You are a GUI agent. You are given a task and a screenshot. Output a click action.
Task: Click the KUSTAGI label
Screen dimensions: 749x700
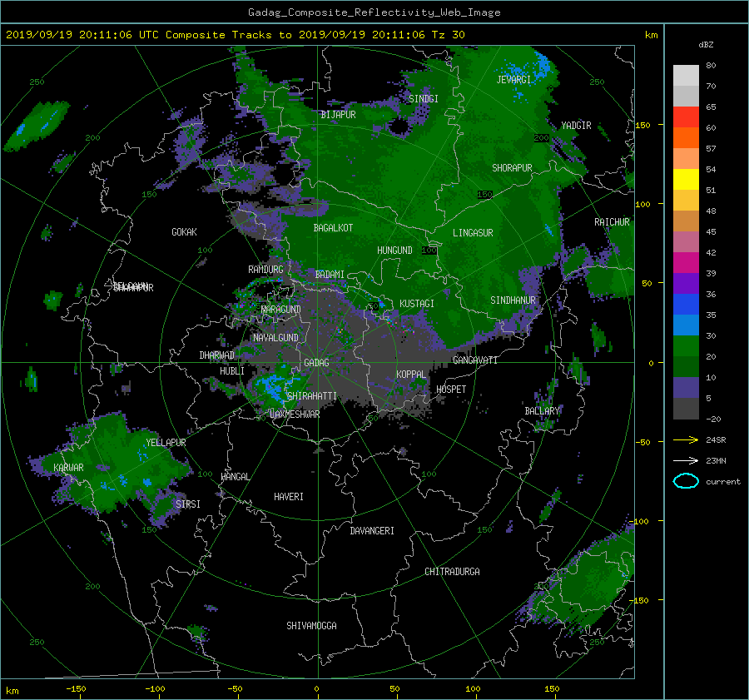tap(417, 304)
